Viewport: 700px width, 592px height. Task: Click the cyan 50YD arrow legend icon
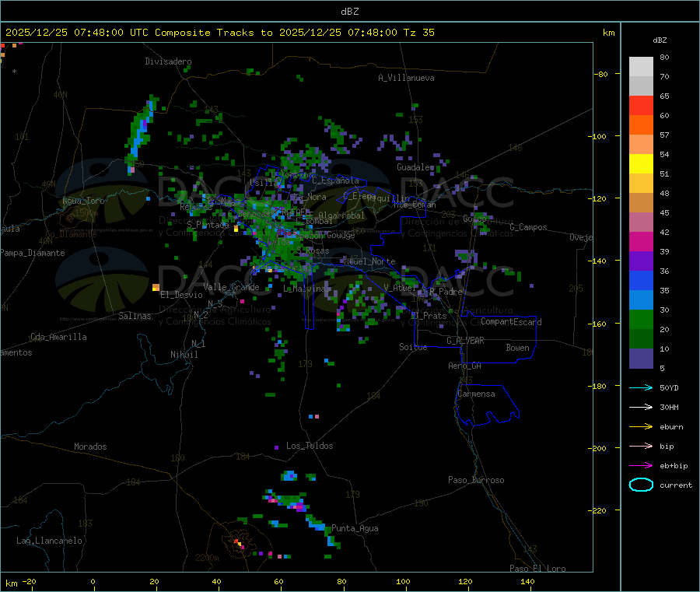click(x=641, y=387)
